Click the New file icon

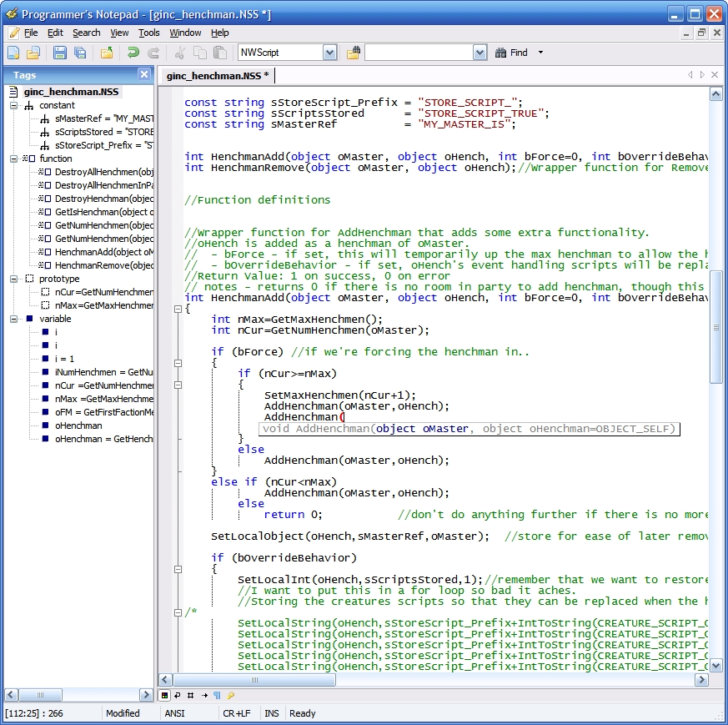[x=13, y=53]
